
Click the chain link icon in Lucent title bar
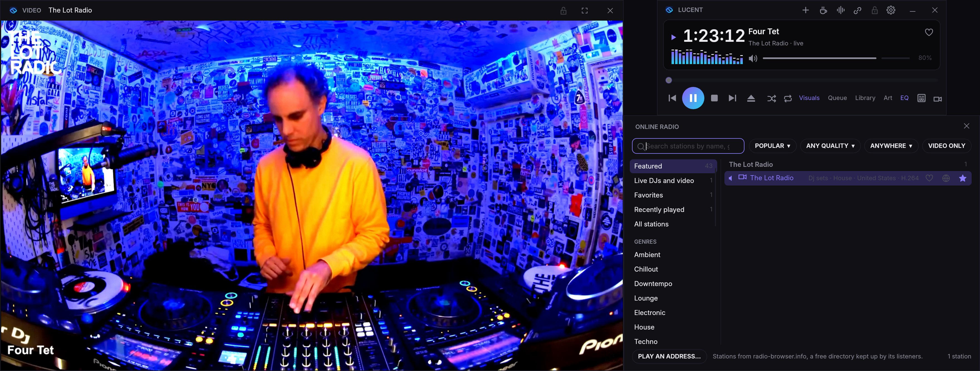857,10
